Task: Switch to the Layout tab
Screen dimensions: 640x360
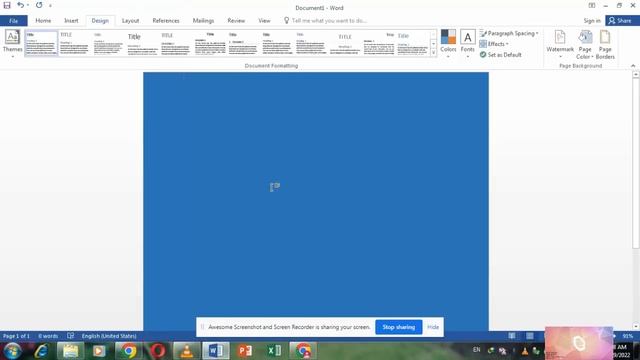Action: pyautogui.click(x=130, y=20)
